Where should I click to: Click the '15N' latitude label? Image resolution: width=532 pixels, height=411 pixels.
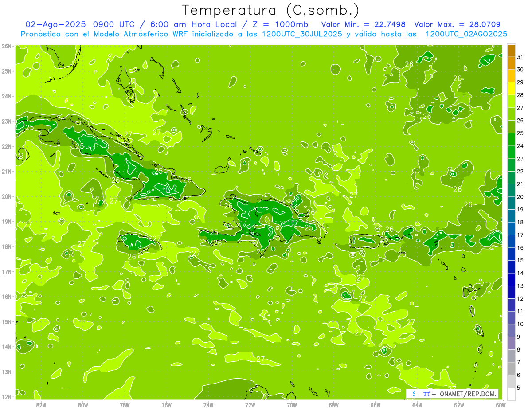click(x=7, y=321)
